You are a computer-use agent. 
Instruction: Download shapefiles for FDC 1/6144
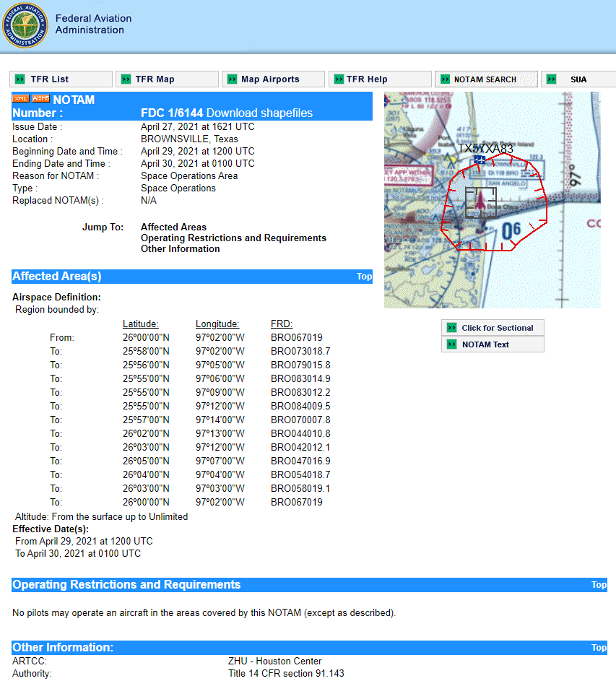tap(259, 113)
